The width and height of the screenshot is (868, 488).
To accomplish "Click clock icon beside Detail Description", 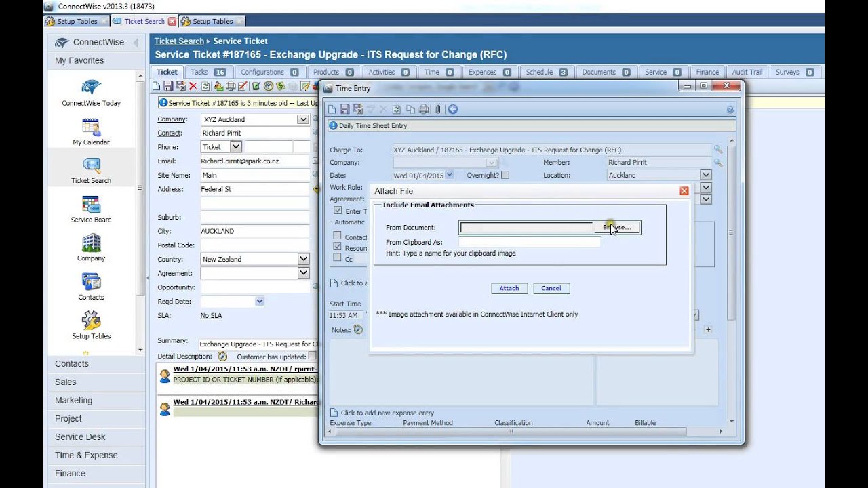I will click(x=222, y=356).
